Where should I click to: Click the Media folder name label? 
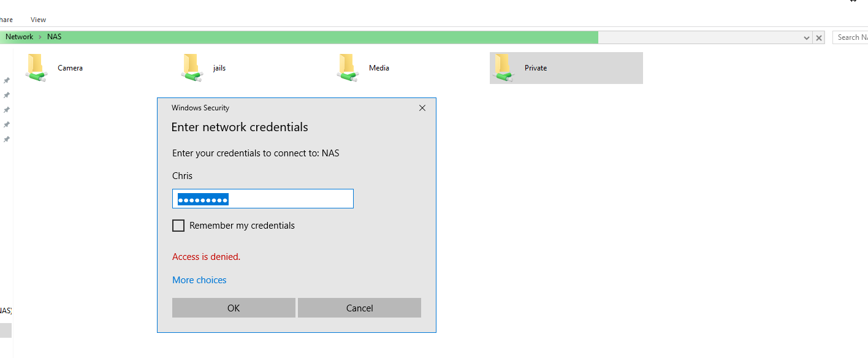pyautogui.click(x=379, y=68)
